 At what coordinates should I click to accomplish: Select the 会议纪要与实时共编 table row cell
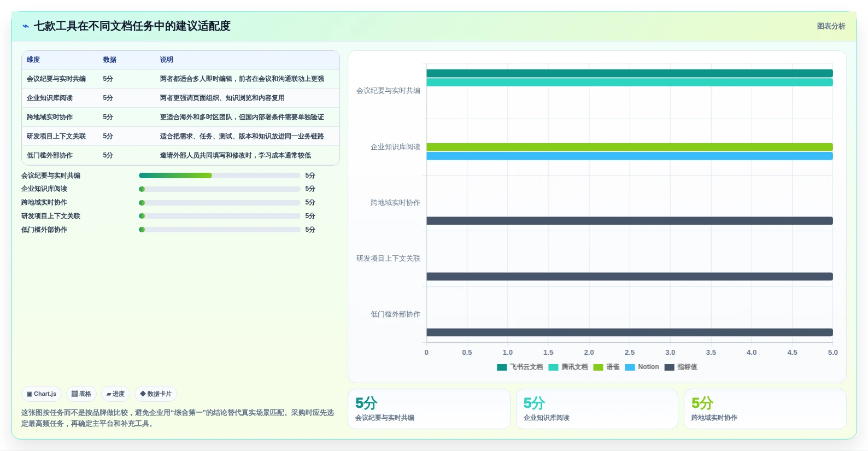(56, 79)
